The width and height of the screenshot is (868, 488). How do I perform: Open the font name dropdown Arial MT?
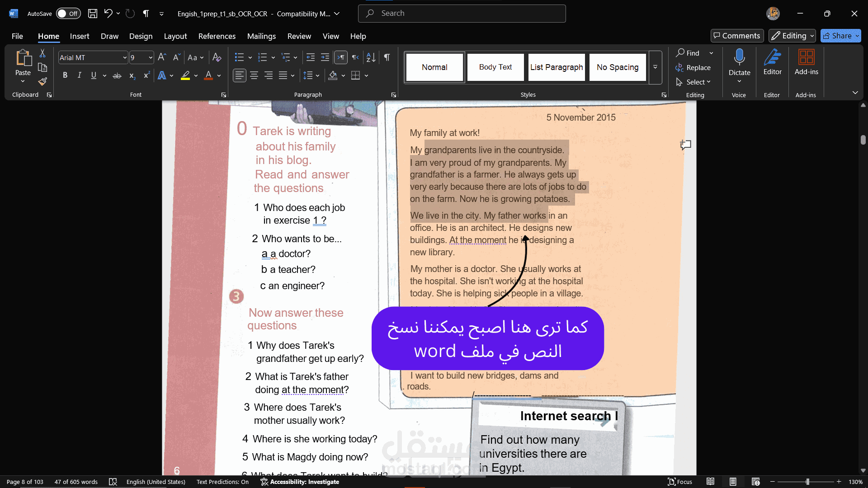tap(125, 58)
